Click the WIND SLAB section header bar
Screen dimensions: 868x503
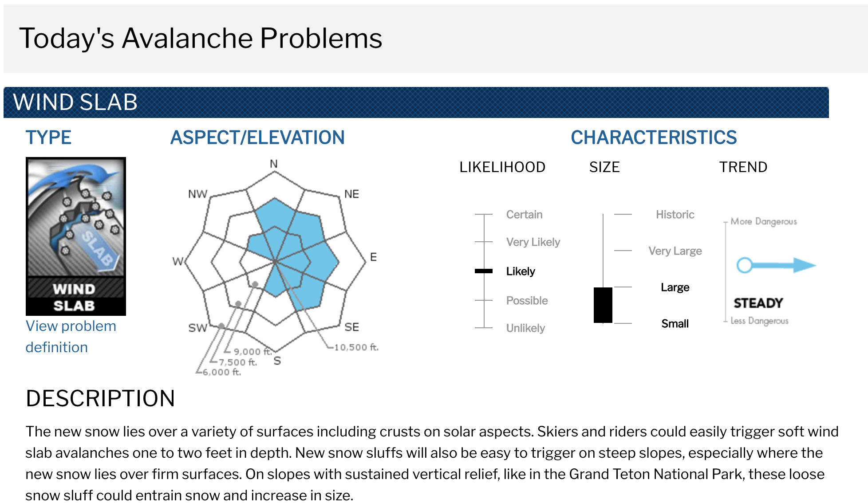click(x=416, y=102)
